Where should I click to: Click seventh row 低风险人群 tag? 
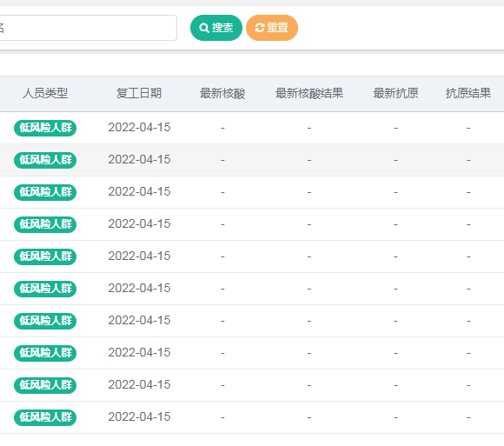pos(45,321)
